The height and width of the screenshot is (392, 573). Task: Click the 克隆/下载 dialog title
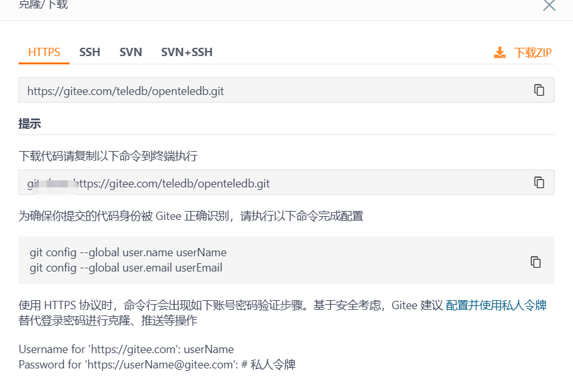point(43,4)
